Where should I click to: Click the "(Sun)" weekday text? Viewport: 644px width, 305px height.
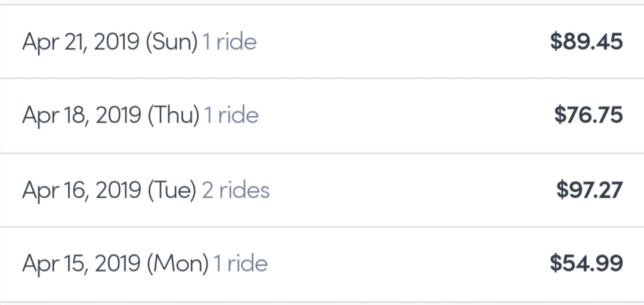[x=171, y=42]
